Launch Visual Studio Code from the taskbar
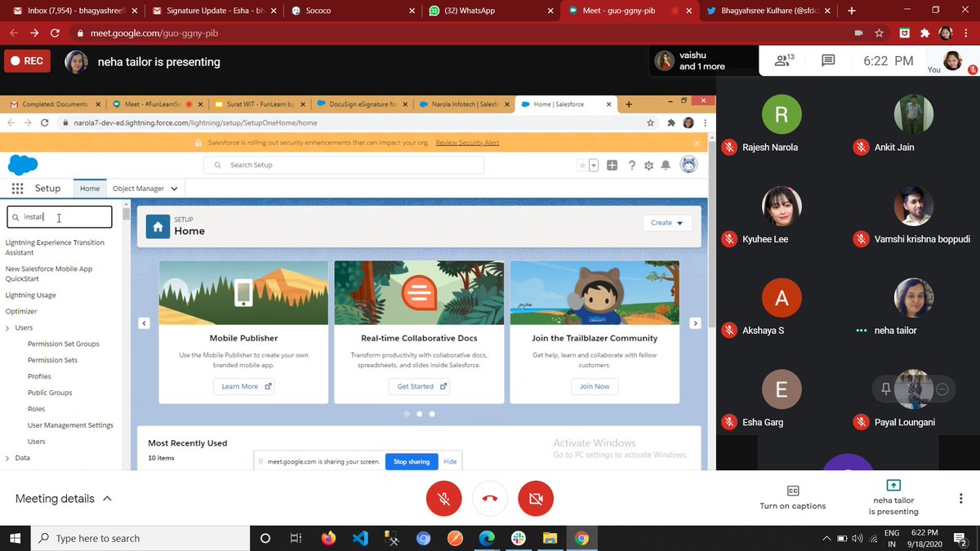 360,538
